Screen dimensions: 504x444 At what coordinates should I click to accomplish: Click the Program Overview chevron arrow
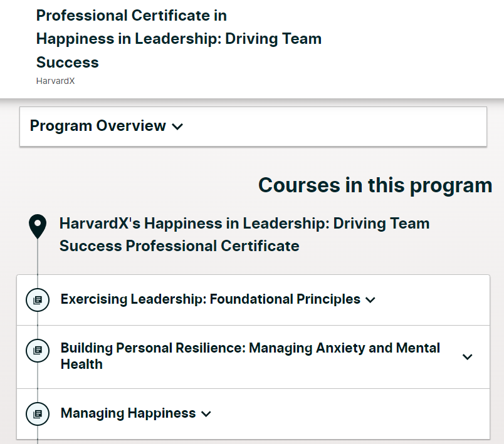tap(177, 126)
